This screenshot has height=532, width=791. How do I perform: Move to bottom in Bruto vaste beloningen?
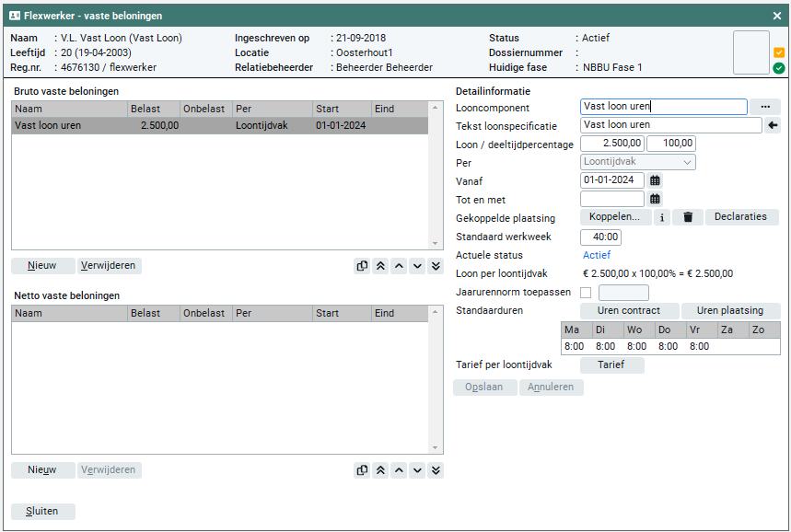(436, 266)
